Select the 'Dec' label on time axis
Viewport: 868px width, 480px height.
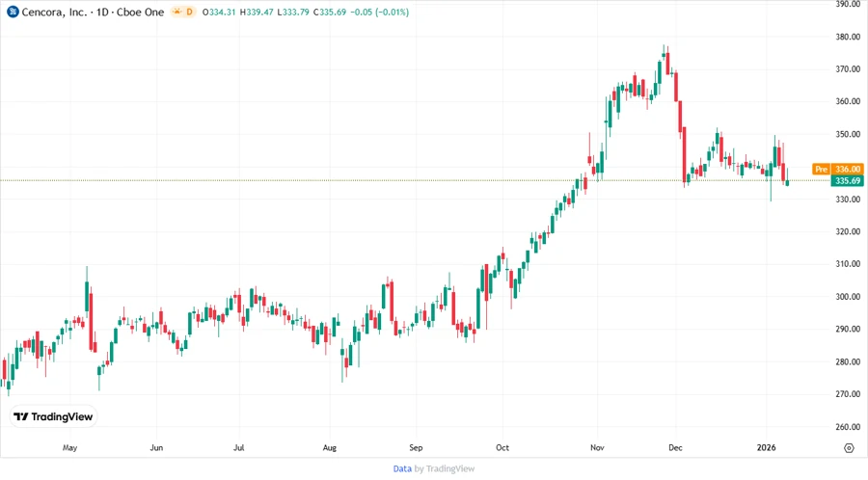[675, 448]
